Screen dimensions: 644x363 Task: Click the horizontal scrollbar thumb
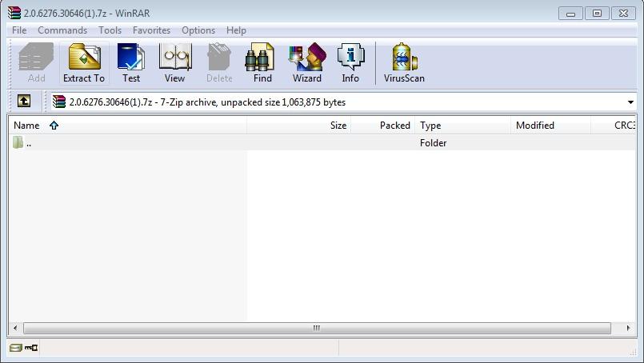317,328
